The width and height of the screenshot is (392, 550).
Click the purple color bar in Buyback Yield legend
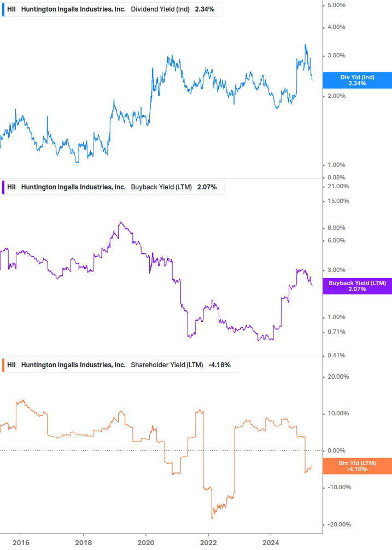click(x=3, y=187)
